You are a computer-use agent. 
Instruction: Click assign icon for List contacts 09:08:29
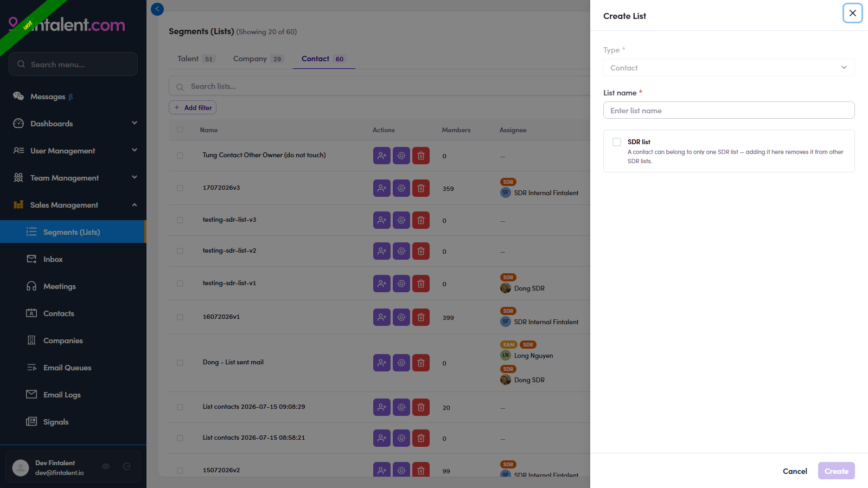(401, 407)
